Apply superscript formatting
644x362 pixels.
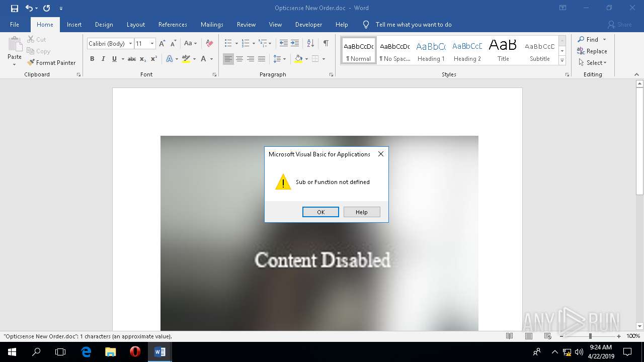[154, 59]
